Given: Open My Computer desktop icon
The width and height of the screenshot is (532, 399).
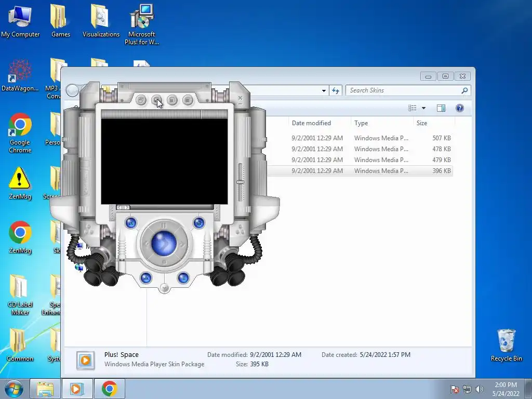Looking at the screenshot, I should pos(20,20).
